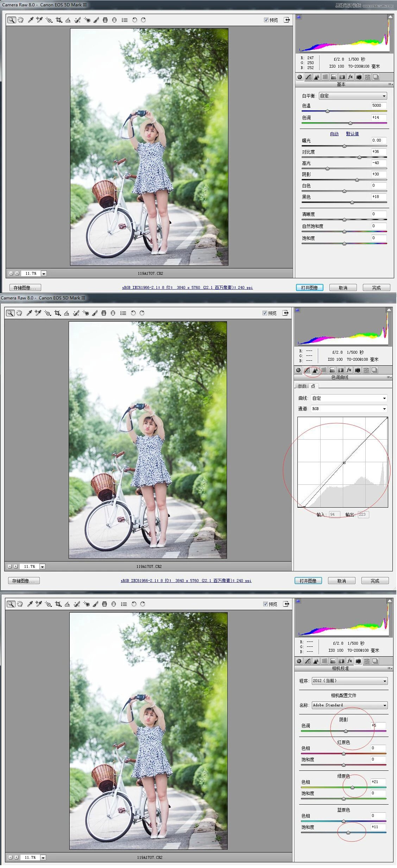Switch to the 参数 curve tab
The image size is (397, 868).
tap(302, 386)
